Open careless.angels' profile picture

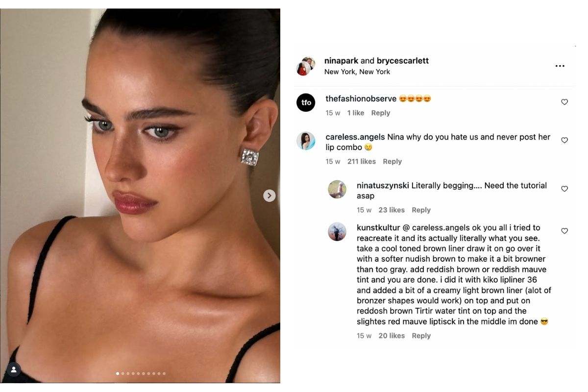click(306, 141)
